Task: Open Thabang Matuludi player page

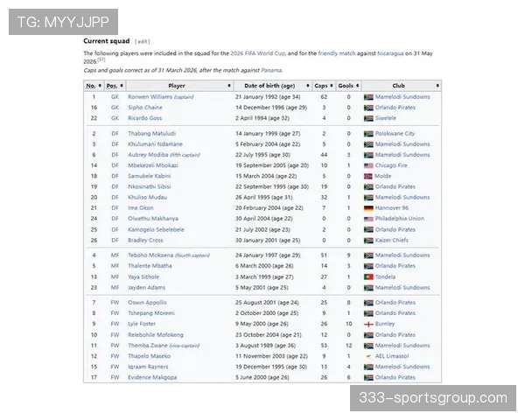Action: point(151,133)
